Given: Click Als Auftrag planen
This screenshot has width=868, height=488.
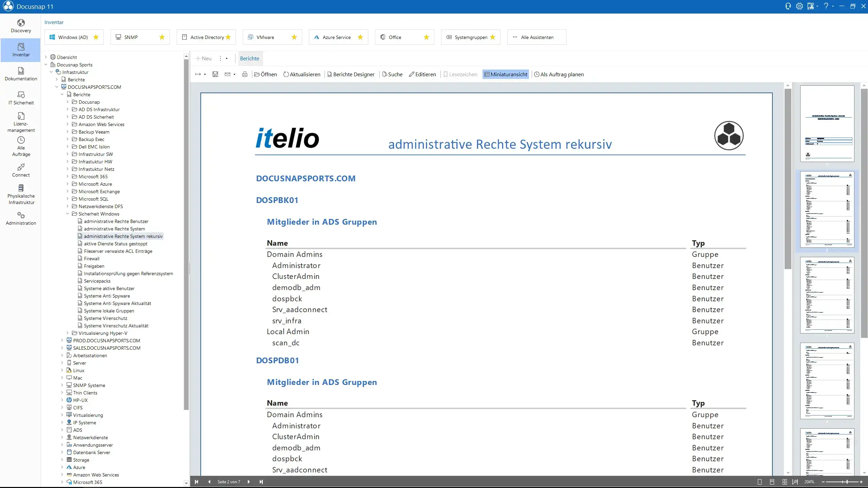Looking at the screenshot, I should 559,74.
